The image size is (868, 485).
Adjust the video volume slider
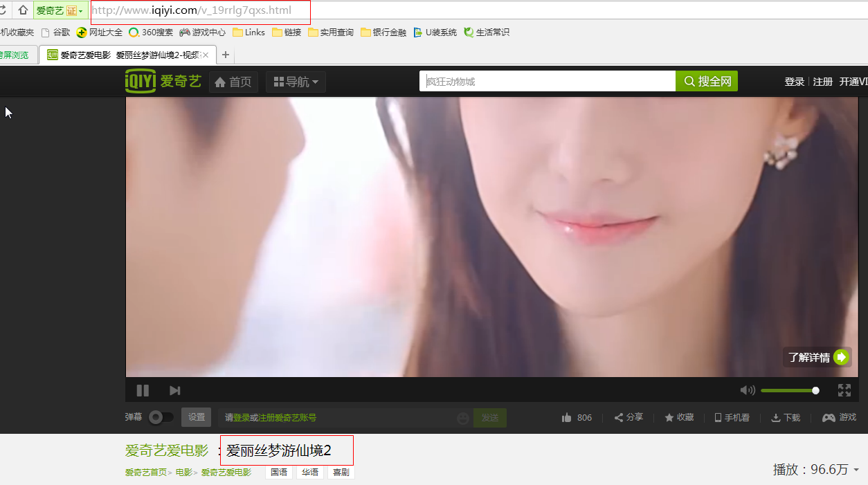pos(789,390)
